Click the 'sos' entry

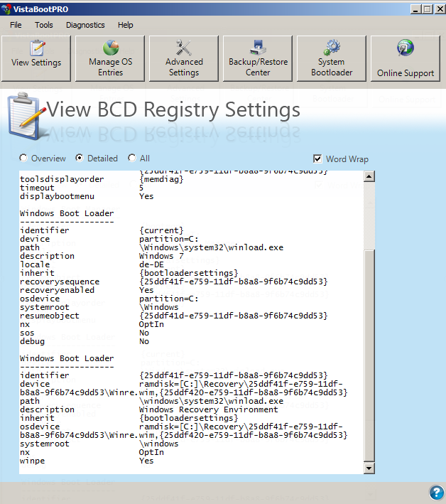point(27,333)
